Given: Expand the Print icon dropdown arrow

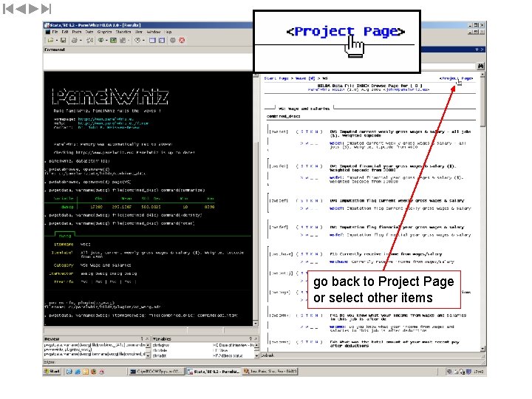Looking at the screenshot, I should pos(81,41).
